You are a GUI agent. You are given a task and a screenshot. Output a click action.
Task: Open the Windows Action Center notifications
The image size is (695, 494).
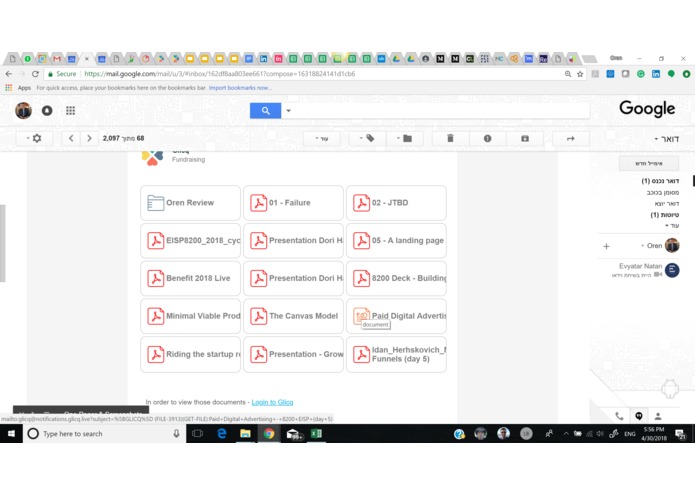[680, 434]
